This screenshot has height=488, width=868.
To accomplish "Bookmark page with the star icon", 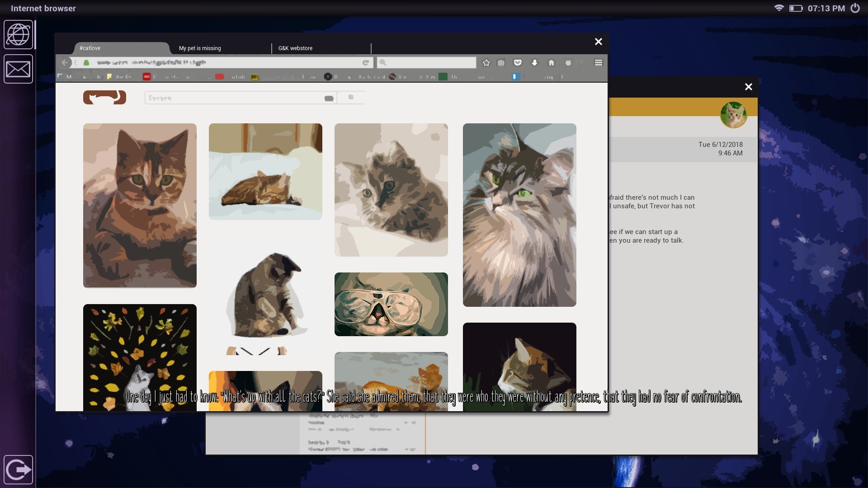I will coord(486,63).
